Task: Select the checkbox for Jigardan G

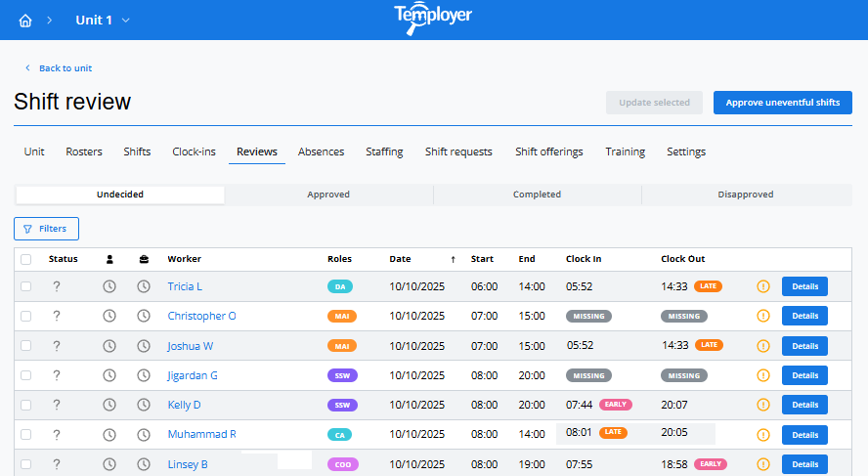Action: 26,375
